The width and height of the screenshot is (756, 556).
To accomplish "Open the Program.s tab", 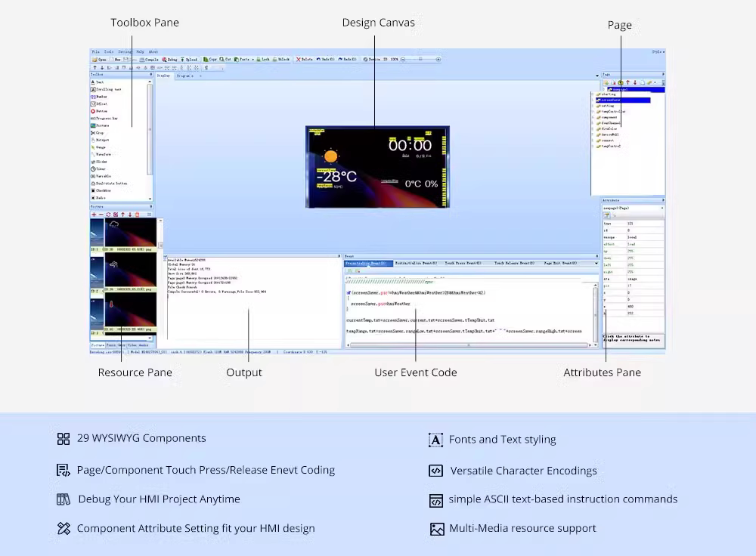I will point(184,76).
